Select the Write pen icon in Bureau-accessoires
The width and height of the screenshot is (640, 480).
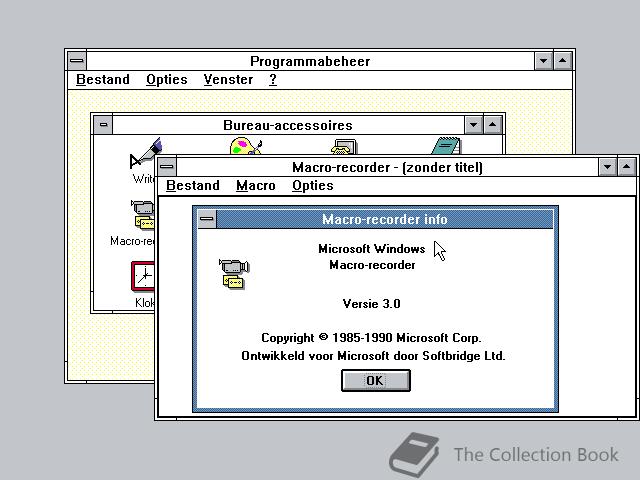145,153
